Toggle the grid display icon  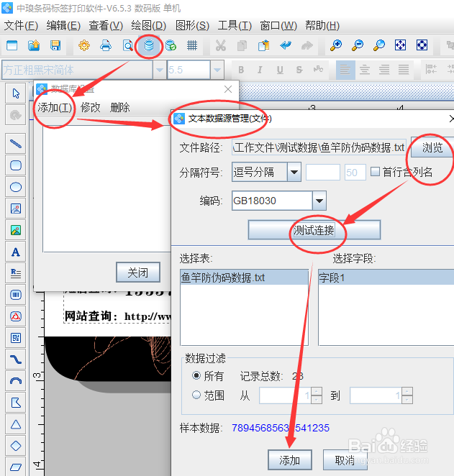[x=192, y=45]
